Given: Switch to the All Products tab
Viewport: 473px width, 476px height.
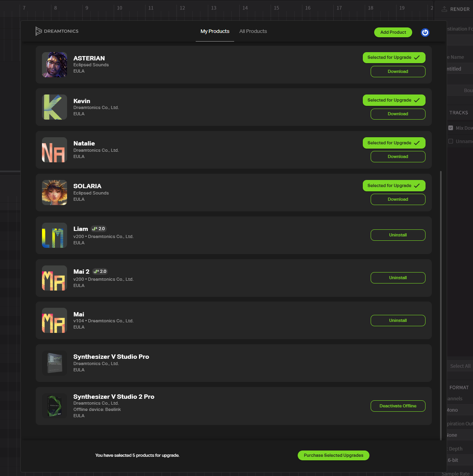Looking at the screenshot, I should coord(253,31).
